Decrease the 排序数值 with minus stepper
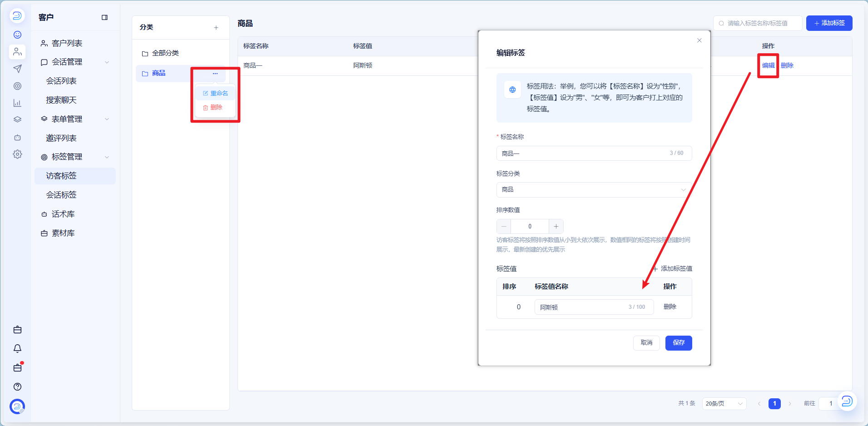This screenshot has height=426, width=868. point(504,226)
